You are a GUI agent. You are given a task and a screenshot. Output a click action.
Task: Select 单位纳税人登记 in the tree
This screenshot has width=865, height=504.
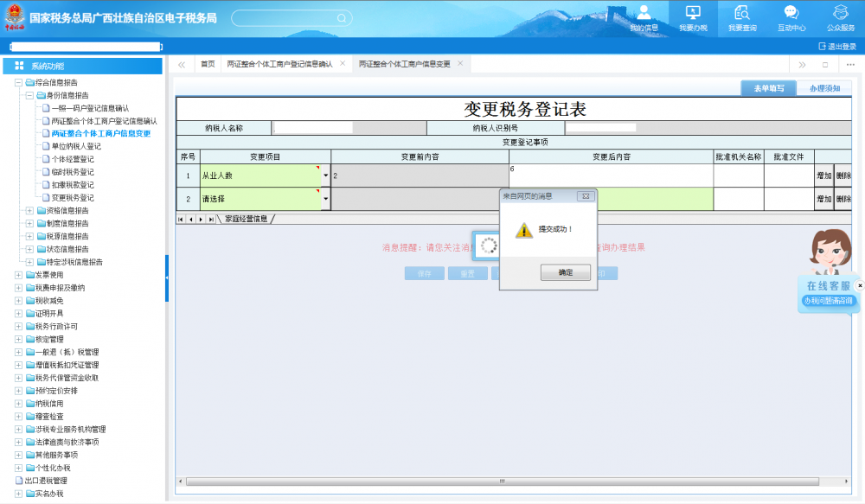(x=76, y=147)
